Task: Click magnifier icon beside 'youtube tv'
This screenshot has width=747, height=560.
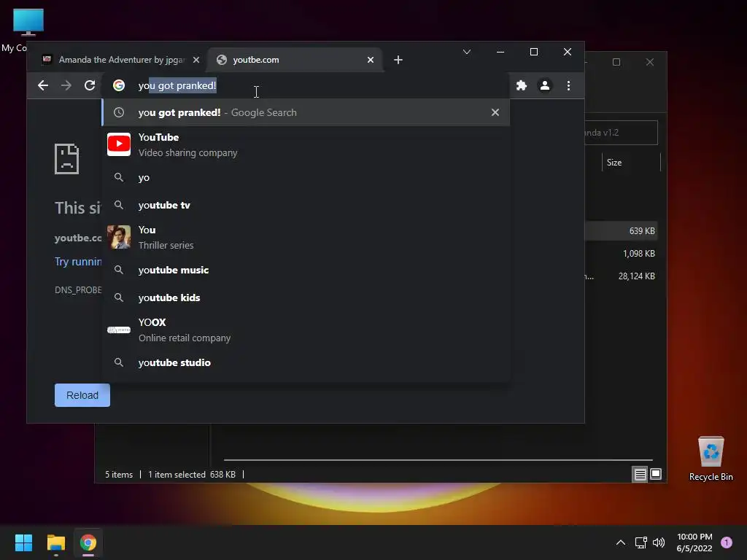Action: [x=119, y=205]
